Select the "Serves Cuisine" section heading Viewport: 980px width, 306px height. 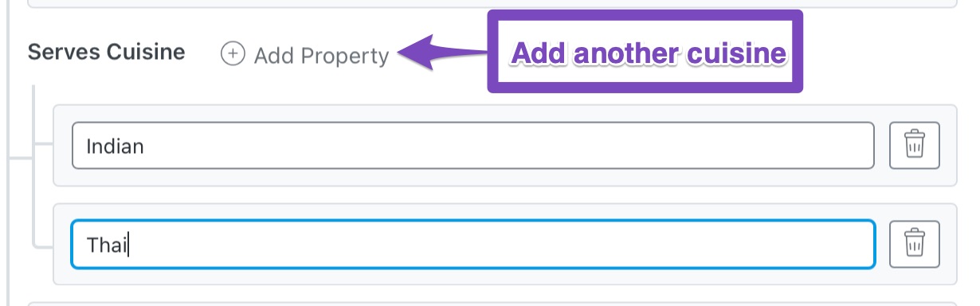click(x=106, y=53)
